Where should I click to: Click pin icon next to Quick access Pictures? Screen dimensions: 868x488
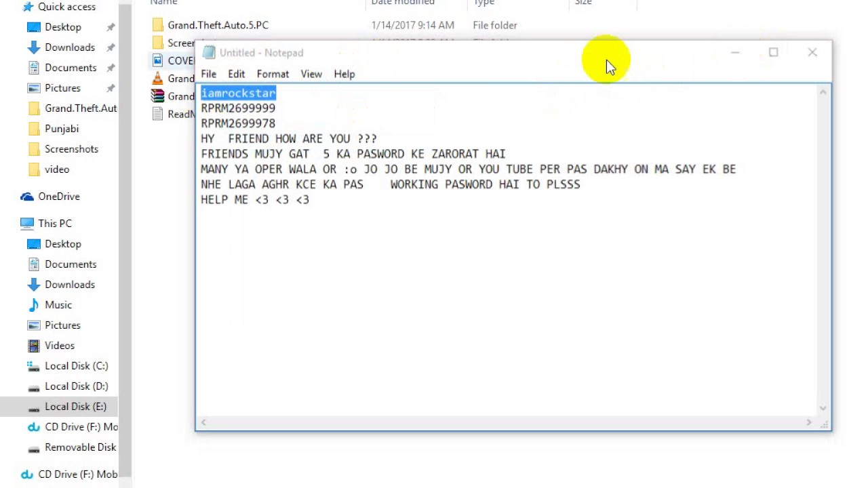click(x=111, y=88)
